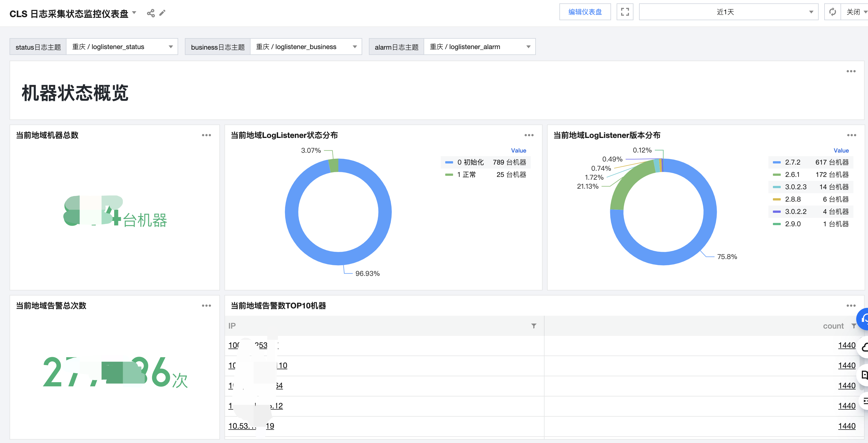Open the 重庆 / loglistener_business topic dropdown
868x443 pixels.
pos(306,47)
